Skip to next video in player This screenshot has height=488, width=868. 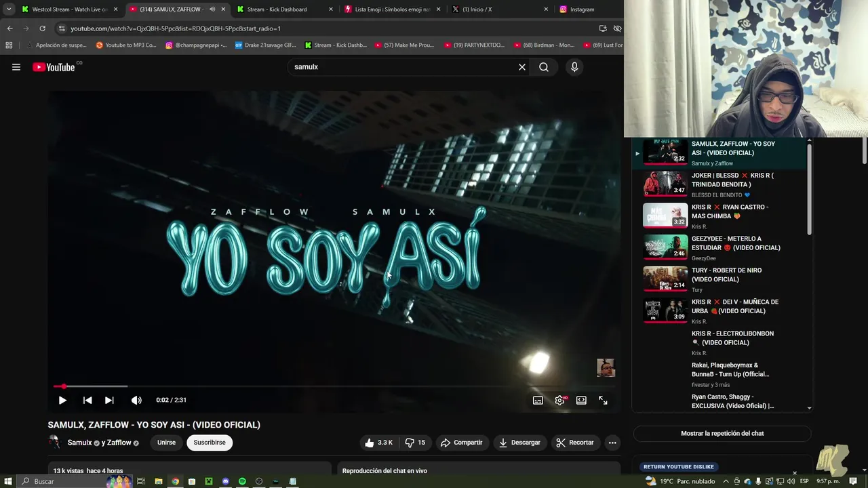109,401
